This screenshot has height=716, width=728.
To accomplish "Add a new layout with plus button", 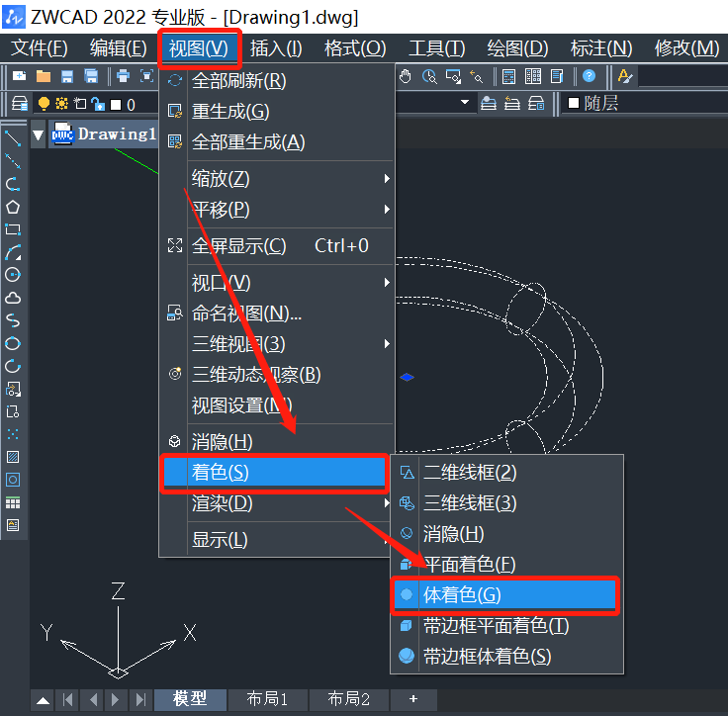I will (x=413, y=699).
